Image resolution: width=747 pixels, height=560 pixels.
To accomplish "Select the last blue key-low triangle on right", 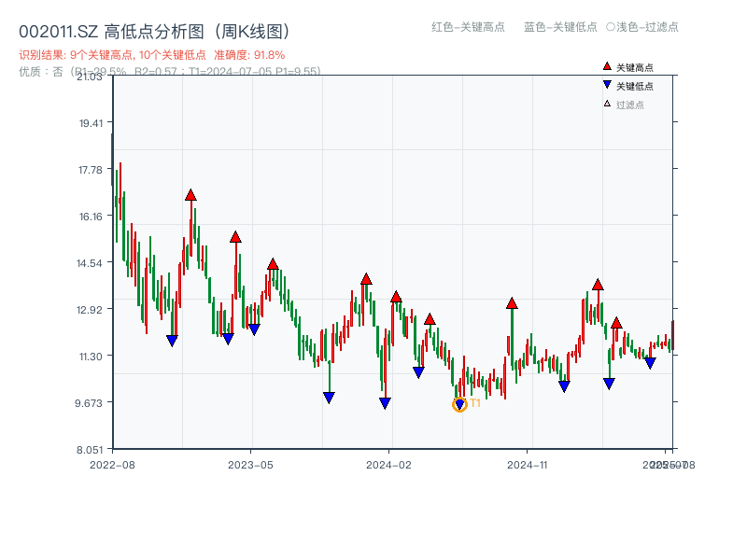I will (650, 363).
